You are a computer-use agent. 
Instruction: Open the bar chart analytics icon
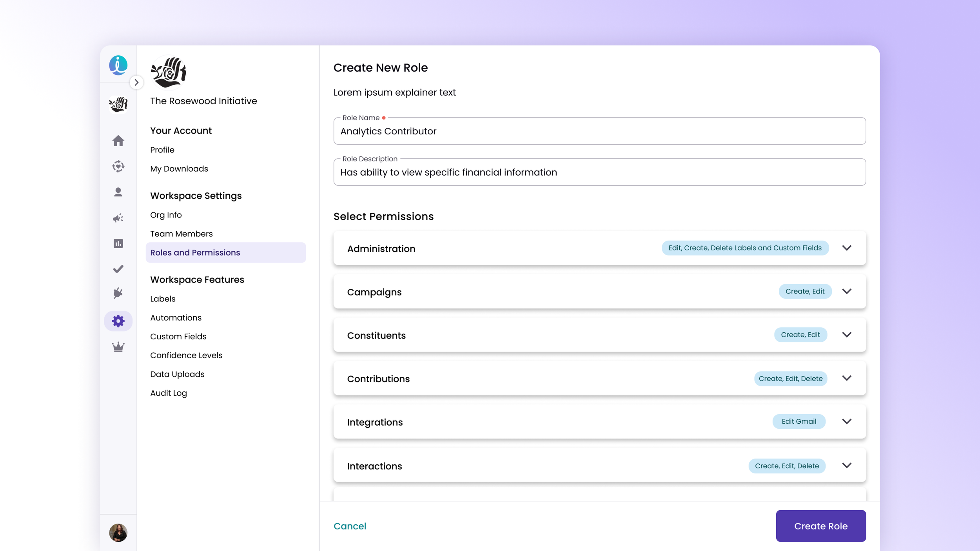[118, 243]
